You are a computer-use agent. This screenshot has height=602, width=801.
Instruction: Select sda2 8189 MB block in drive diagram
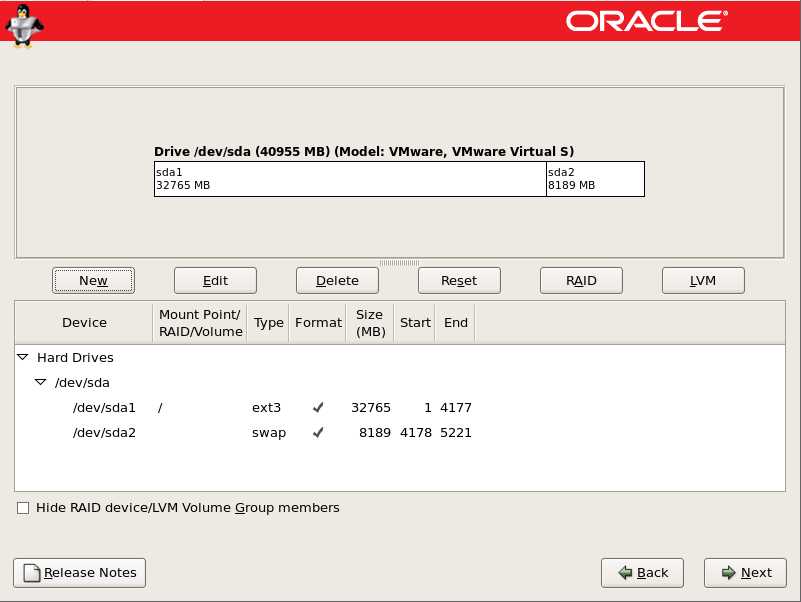pos(596,179)
